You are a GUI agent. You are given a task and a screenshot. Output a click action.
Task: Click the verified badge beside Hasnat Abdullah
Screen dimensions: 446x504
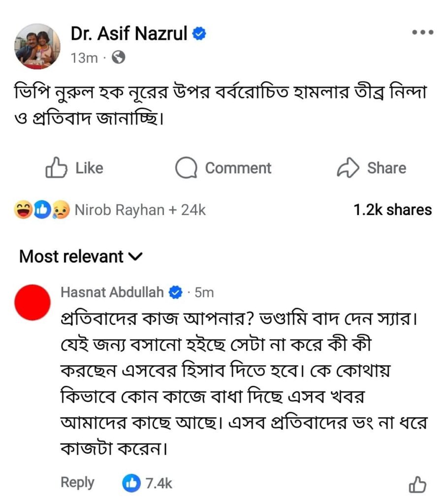tap(176, 292)
